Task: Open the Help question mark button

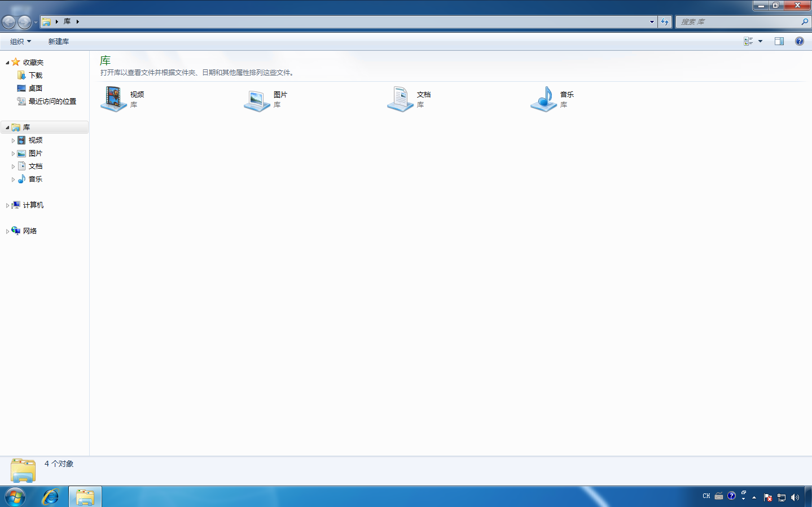Action: 799,41
